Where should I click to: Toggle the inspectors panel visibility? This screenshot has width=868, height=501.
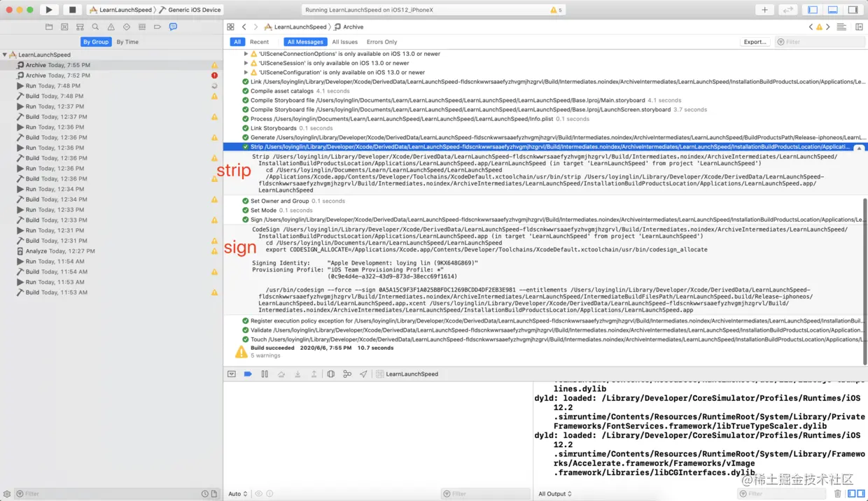(853, 10)
